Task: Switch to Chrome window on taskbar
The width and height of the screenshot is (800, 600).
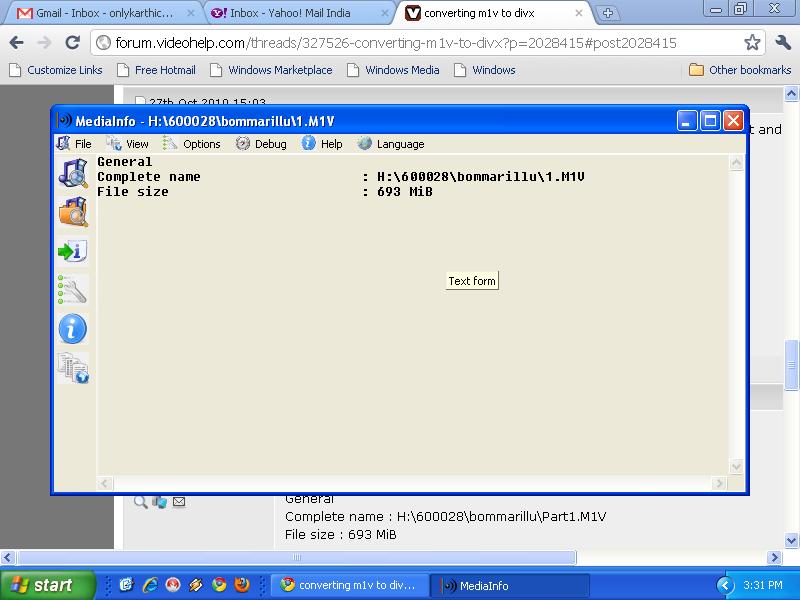Action: click(x=348, y=585)
